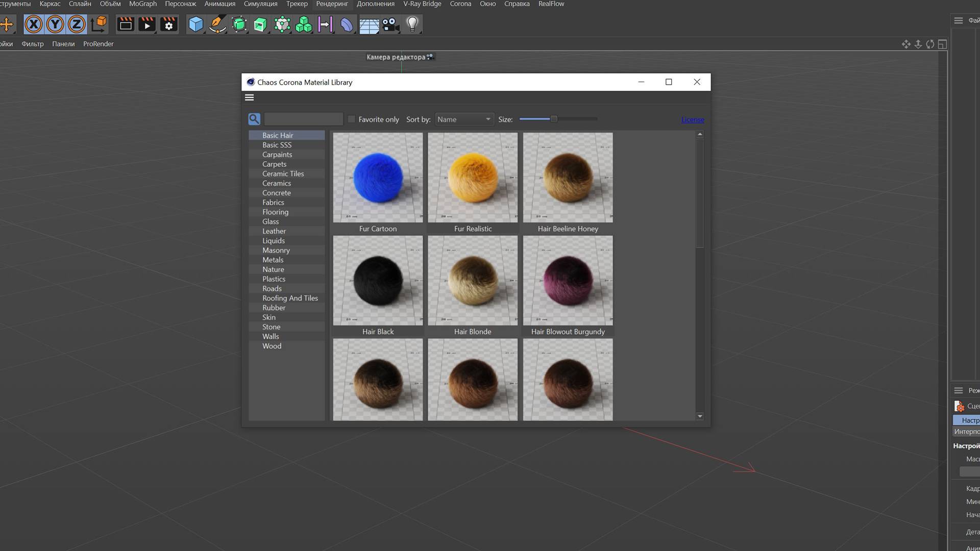
Task: Open the render settings icon
Action: point(169,24)
